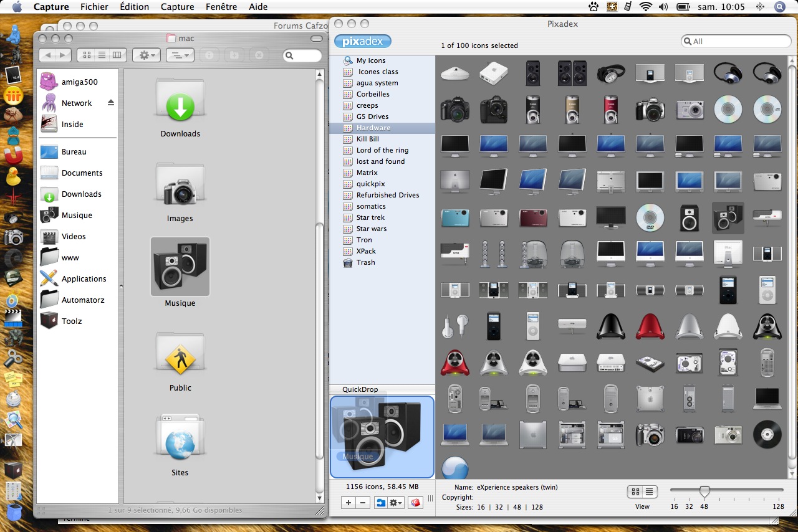Viewport: 798px width, 532px height.
Task: Open the Édition menu
Action: point(134,7)
